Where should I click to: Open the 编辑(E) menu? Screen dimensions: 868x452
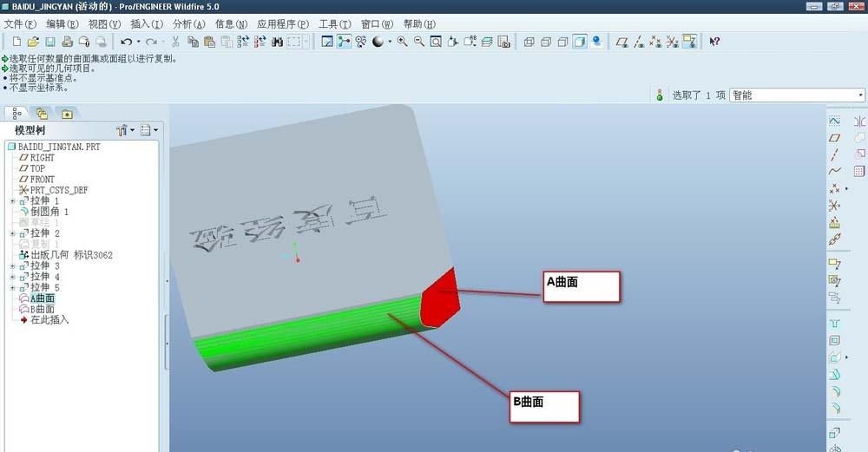[62, 24]
